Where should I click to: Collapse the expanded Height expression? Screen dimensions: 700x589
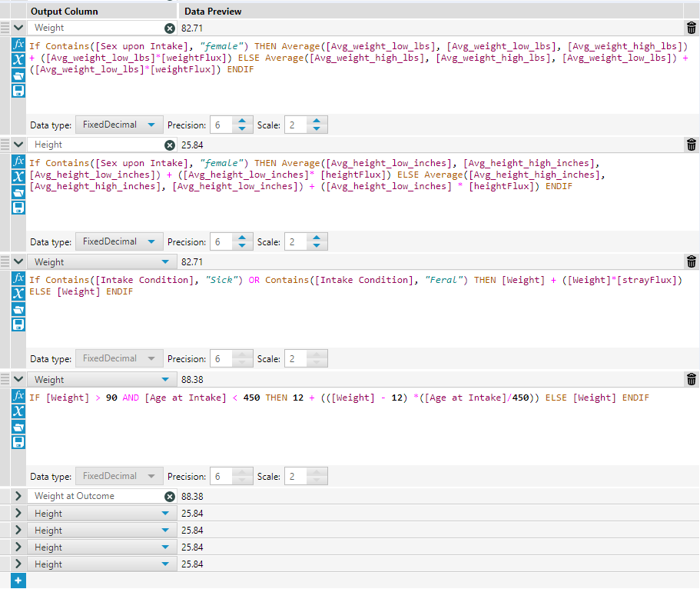(18, 145)
